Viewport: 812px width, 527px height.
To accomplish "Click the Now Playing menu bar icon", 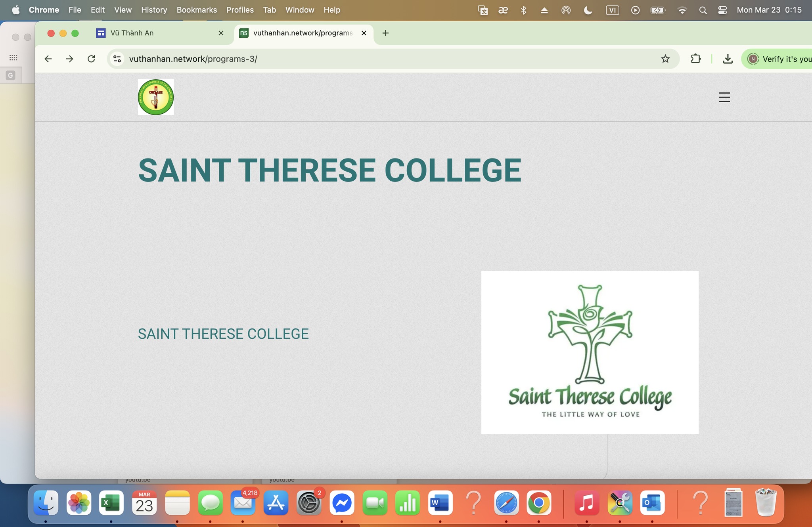I will coord(635,10).
